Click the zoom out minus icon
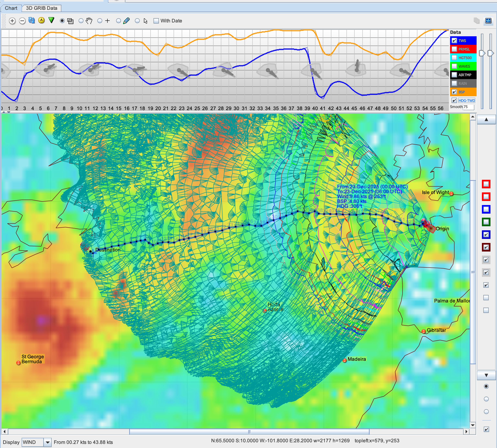 22,21
